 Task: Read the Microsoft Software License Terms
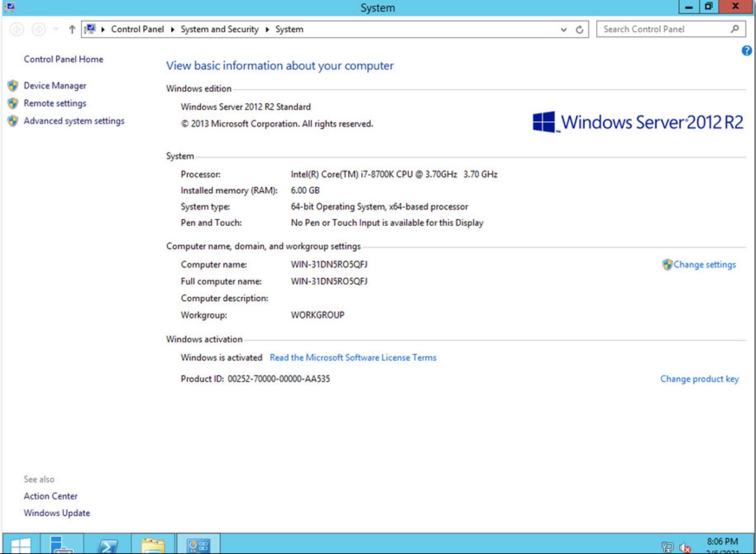353,358
